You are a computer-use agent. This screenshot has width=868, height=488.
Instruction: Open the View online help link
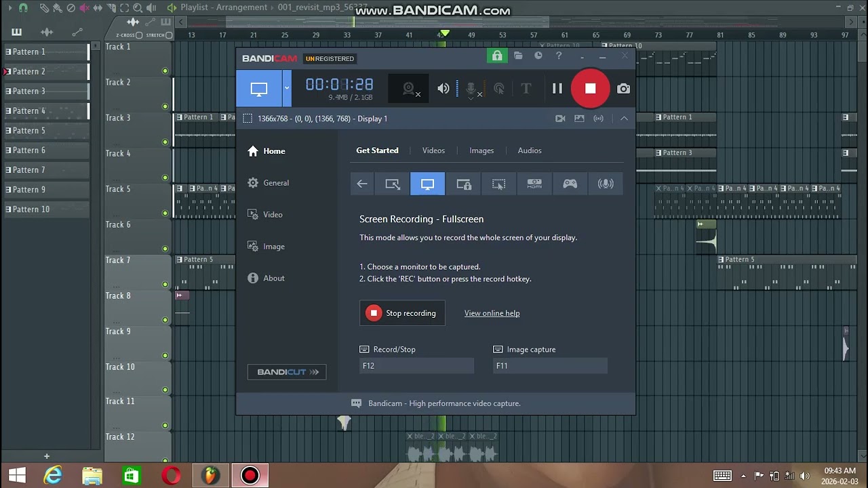click(492, 313)
